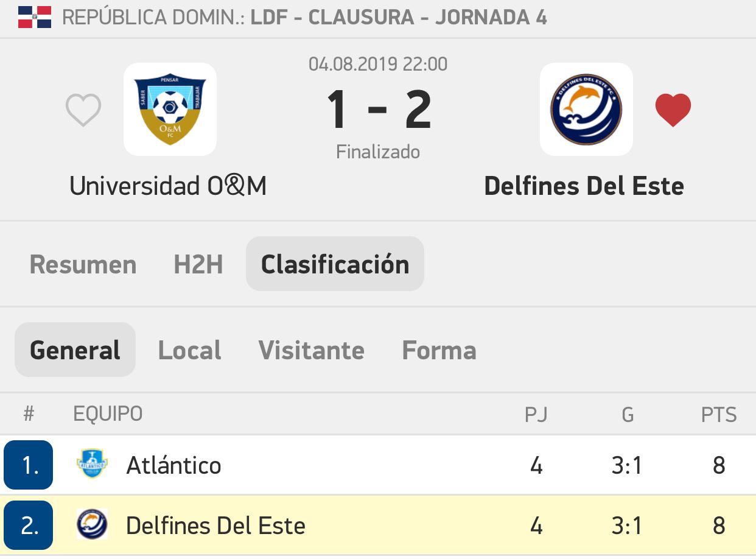This screenshot has width=756, height=559.
Task: Show Visitante standings
Action: pos(311,350)
